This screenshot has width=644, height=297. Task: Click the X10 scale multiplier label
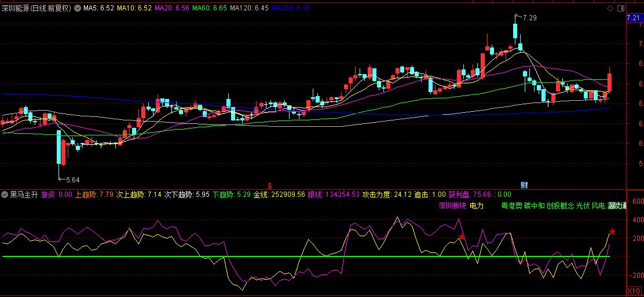click(x=635, y=291)
